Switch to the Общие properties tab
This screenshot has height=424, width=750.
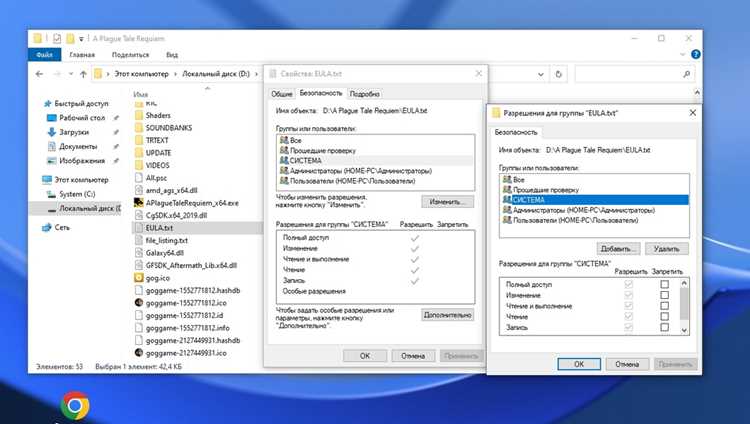click(x=282, y=94)
